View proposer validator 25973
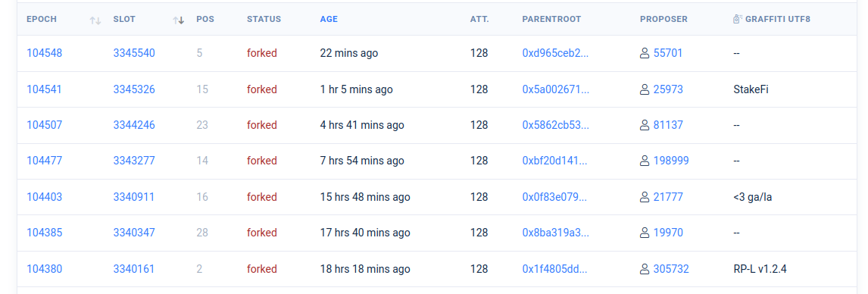This screenshot has width=868, height=294. click(x=668, y=89)
